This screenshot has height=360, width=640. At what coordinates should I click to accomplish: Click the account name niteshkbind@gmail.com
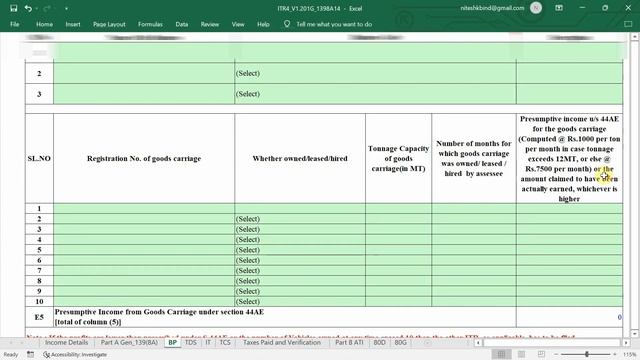tap(492, 8)
